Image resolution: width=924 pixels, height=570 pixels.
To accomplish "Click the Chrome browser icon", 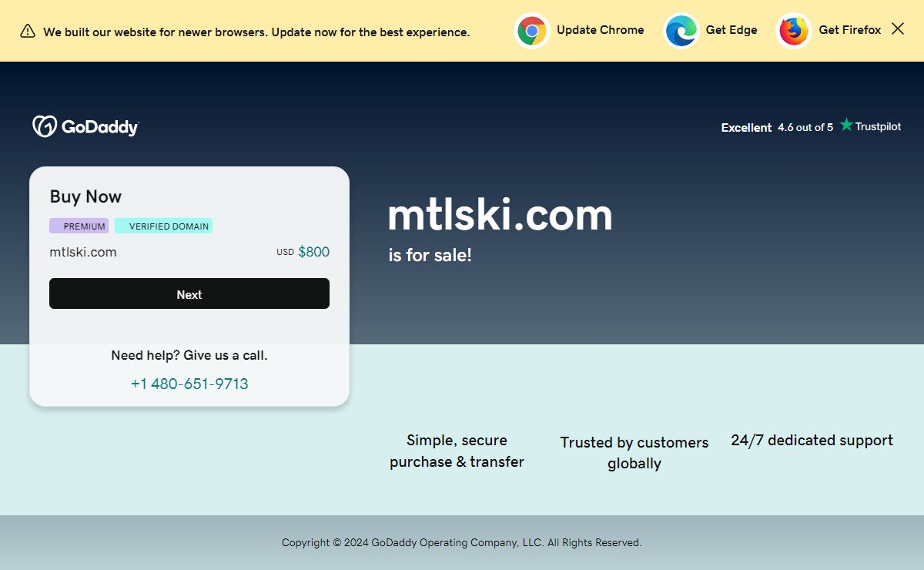I will coord(532,31).
